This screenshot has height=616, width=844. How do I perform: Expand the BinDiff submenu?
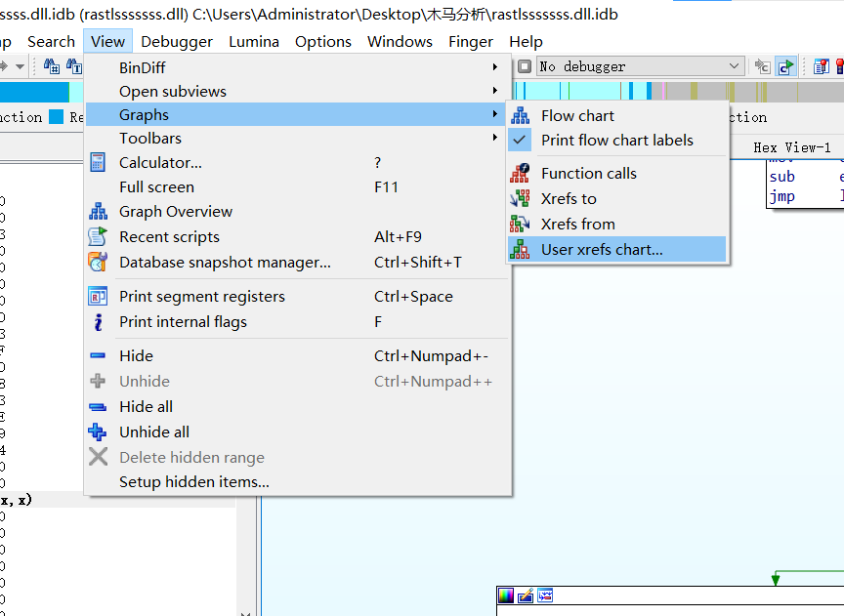(x=494, y=67)
